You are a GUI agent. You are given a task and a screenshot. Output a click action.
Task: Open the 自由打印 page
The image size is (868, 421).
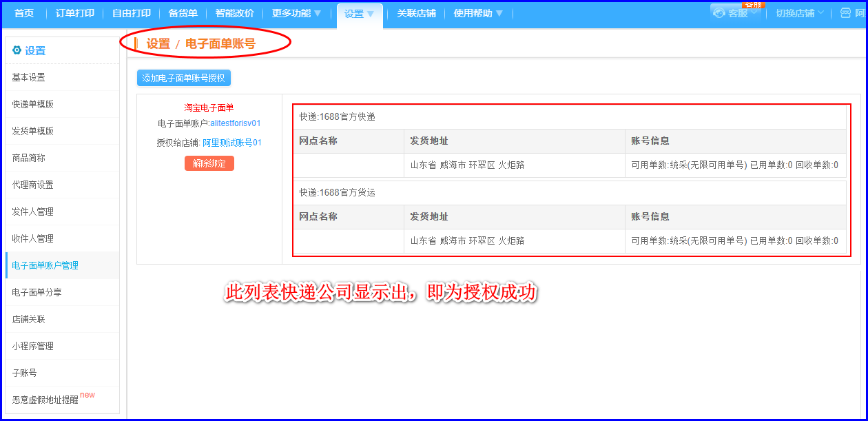pos(132,13)
